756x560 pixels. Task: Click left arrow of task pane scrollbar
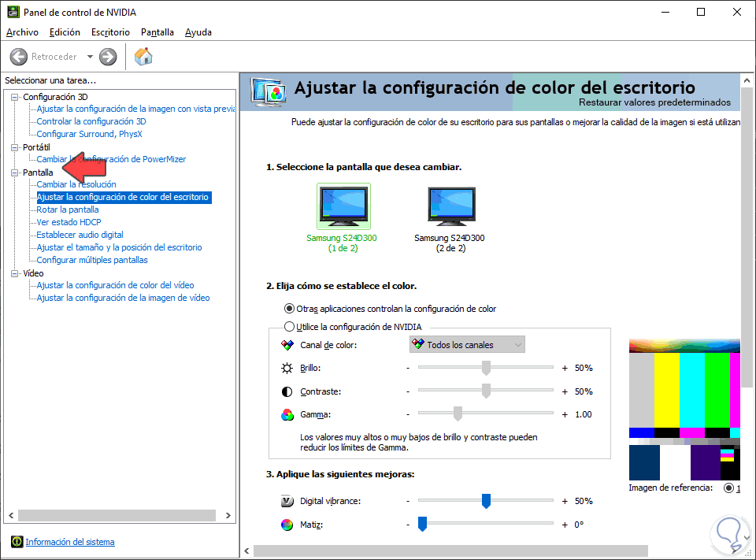[11, 516]
